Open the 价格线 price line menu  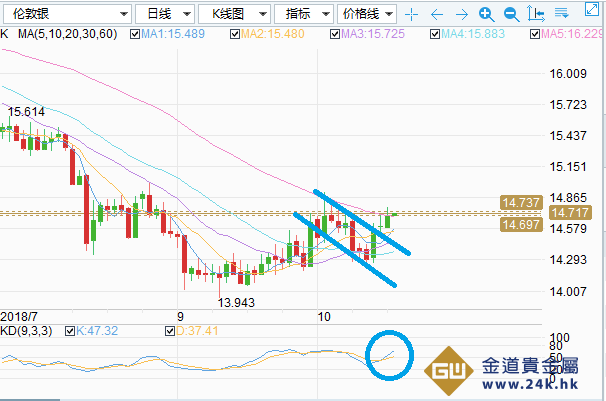pos(366,14)
